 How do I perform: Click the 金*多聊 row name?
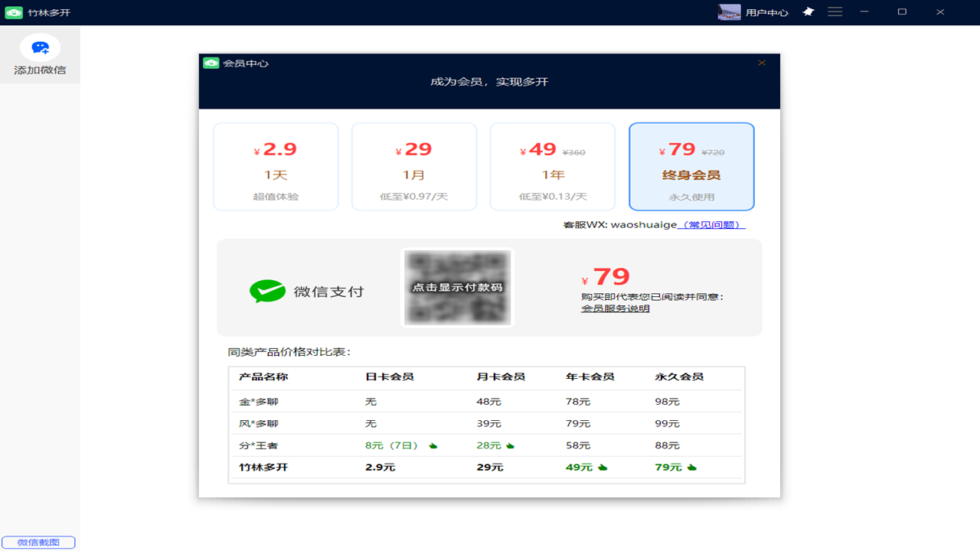coord(259,402)
